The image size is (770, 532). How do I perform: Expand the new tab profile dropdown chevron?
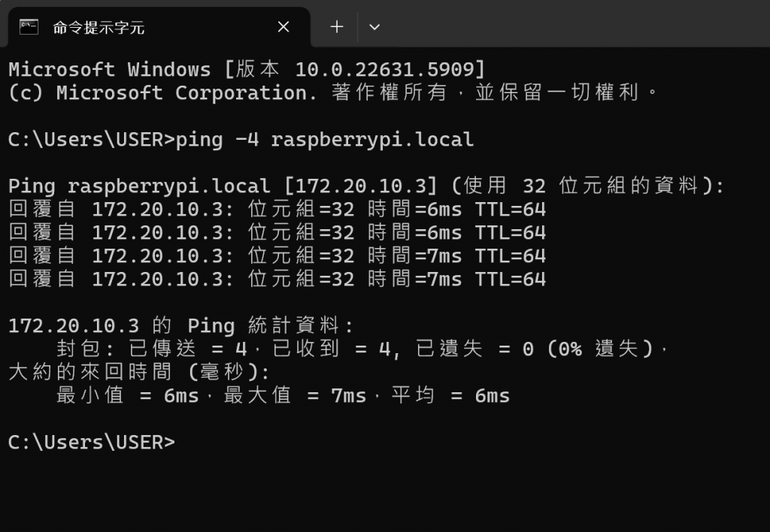[374, 27]
